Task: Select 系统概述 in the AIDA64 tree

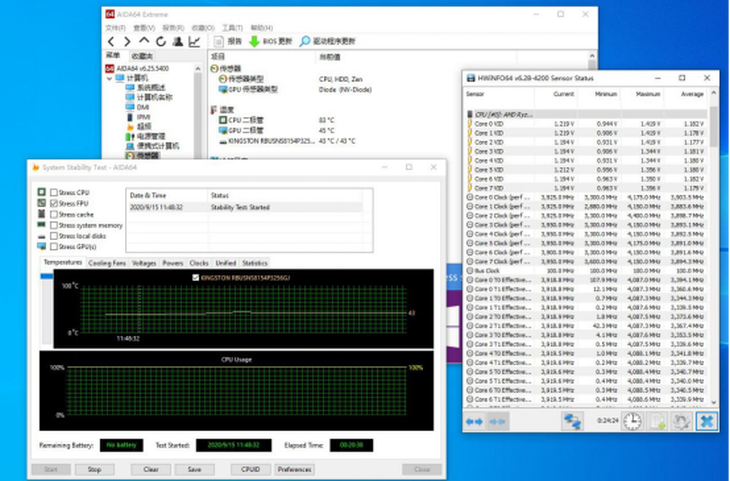Action: coord(151,88)
